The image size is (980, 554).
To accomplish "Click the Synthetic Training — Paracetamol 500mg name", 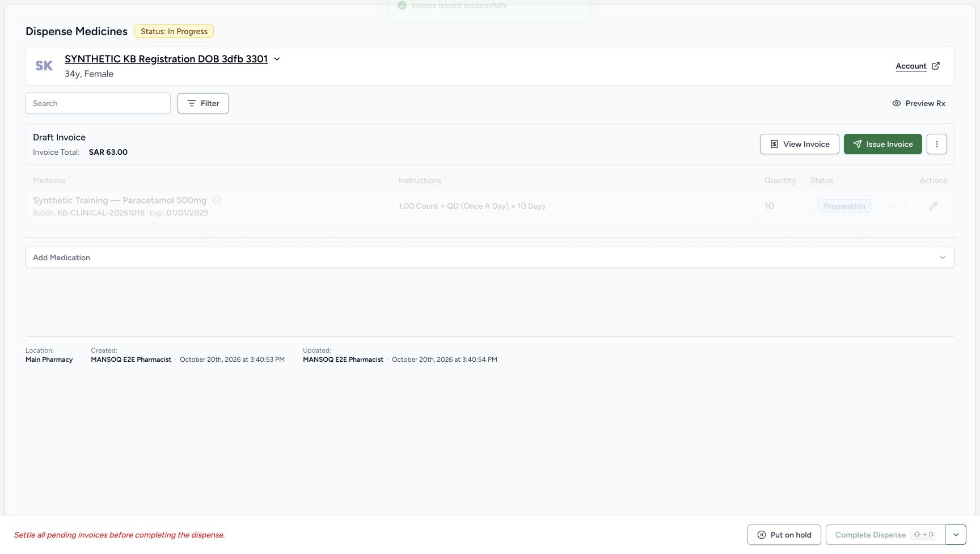I will 120,200.
